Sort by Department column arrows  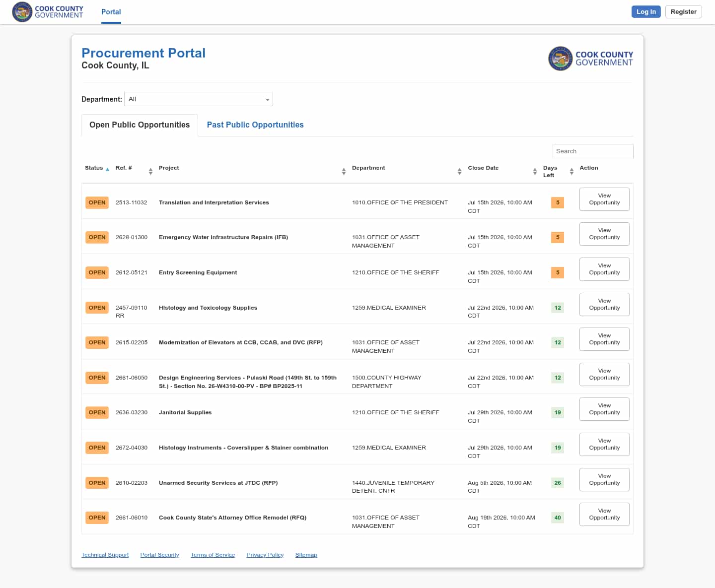459,171
